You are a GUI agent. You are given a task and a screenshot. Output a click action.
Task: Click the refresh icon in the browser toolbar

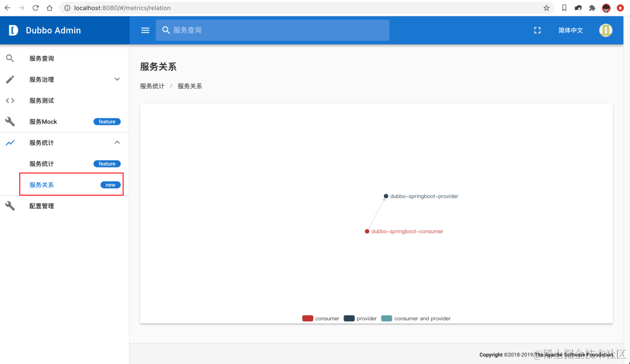point(36,8)
